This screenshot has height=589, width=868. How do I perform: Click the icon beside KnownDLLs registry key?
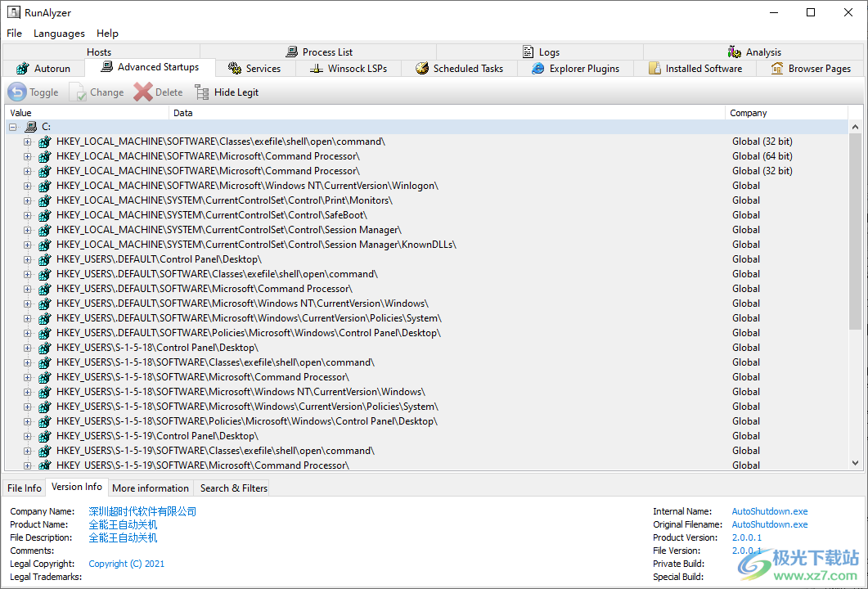[x=45, y=245]
